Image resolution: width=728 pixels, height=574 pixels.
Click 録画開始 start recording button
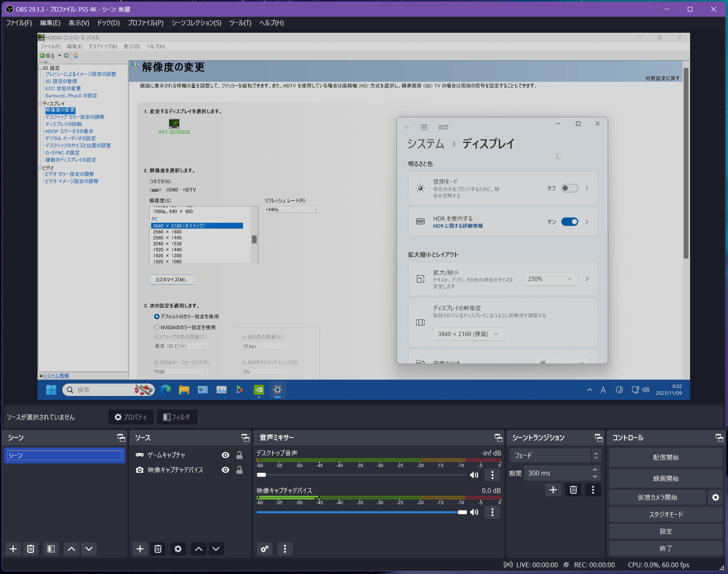[x=666, y=479]
